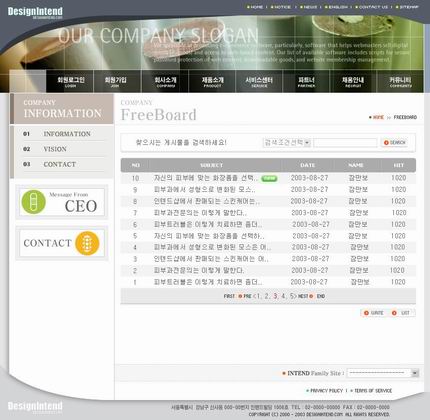
Task: Select CONTACT in the sidebar list
Action: [x=60, y=164]
